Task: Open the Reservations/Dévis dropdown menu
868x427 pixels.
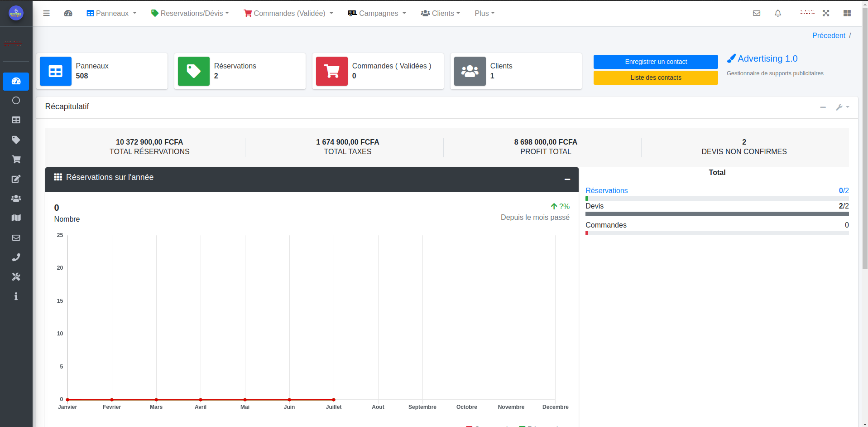Action: pyautogui.click(x=190, y=13)
